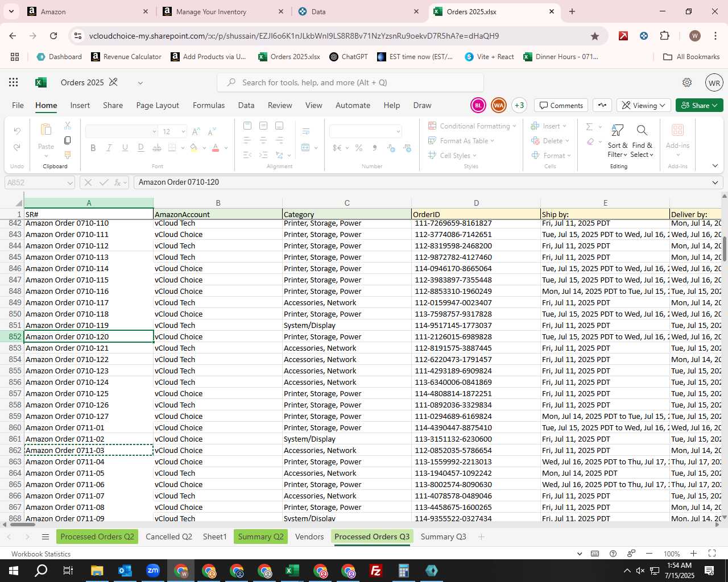Click the Cut scissors icon
This screenshot has height=582, width=728.
coord(68,126)
